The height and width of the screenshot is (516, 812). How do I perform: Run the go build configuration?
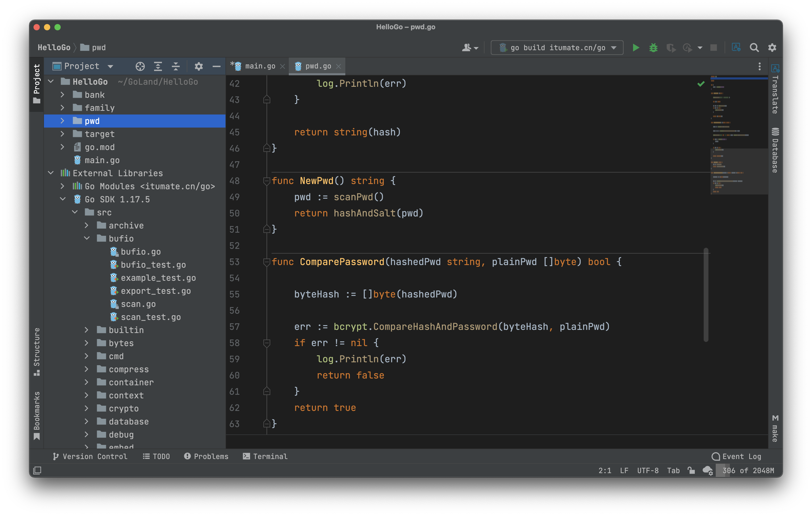click(636, 48)
